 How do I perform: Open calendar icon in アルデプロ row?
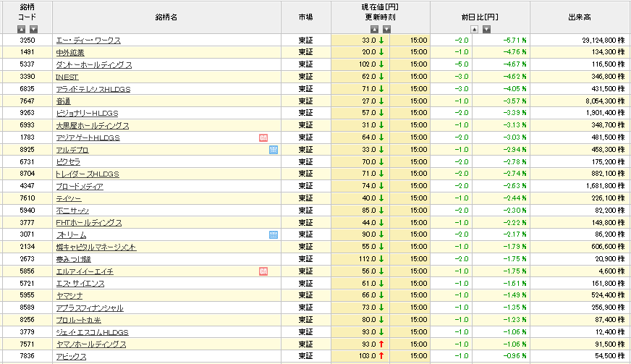[x=274, y=150]
